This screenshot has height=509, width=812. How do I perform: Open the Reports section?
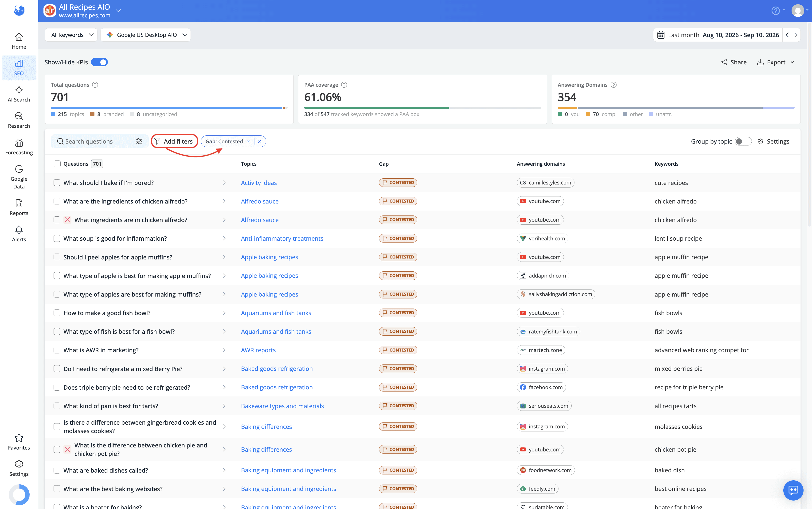click(19, 207)
